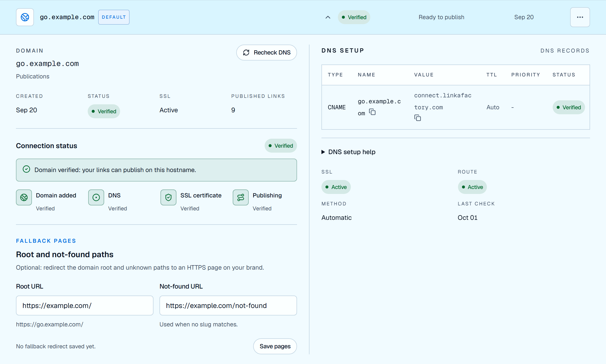Focus the Not-found URL input field

pos(228,305)
